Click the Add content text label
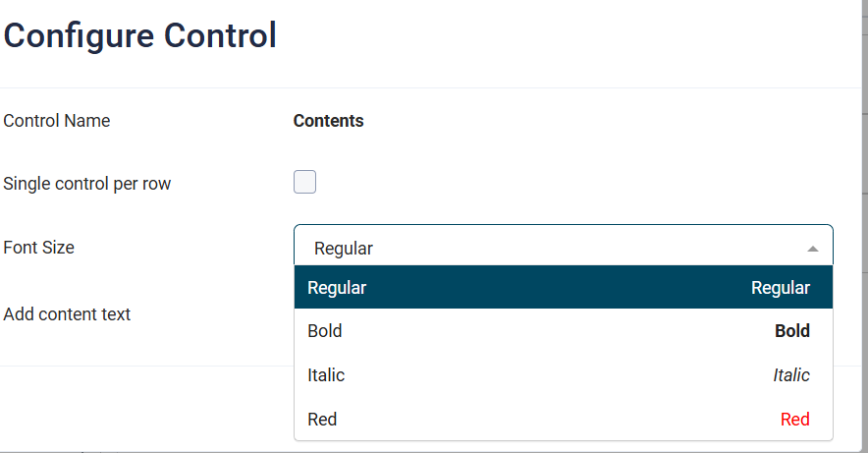This screenshot has width=868, height=453. click(67, 314)
